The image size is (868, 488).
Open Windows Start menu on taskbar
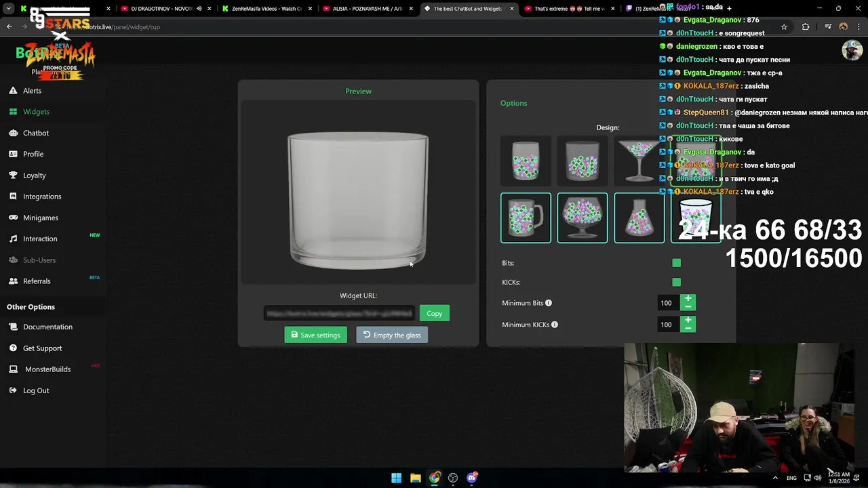click(x=396, y=478)
